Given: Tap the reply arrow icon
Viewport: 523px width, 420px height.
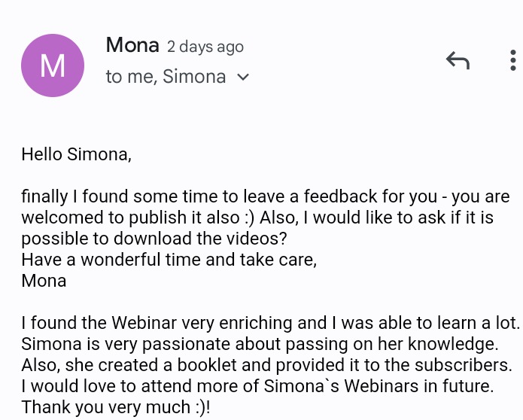Looking at the screenshot, I should point(458,60).
